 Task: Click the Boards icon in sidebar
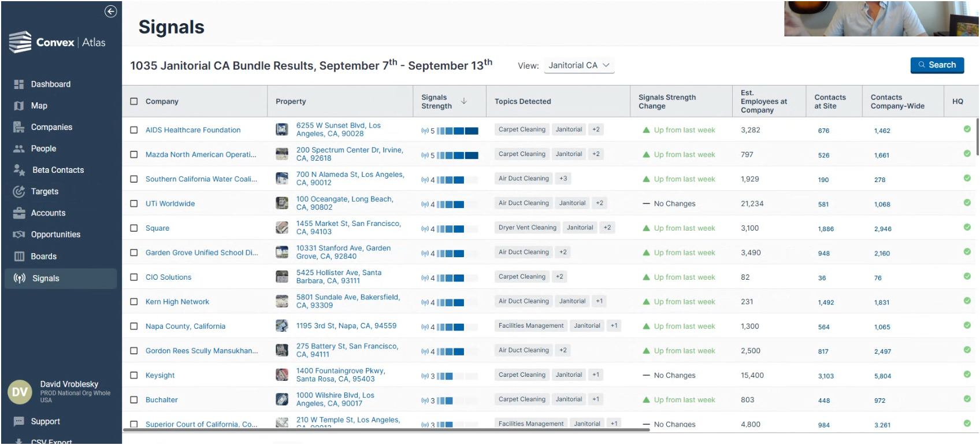19,257
